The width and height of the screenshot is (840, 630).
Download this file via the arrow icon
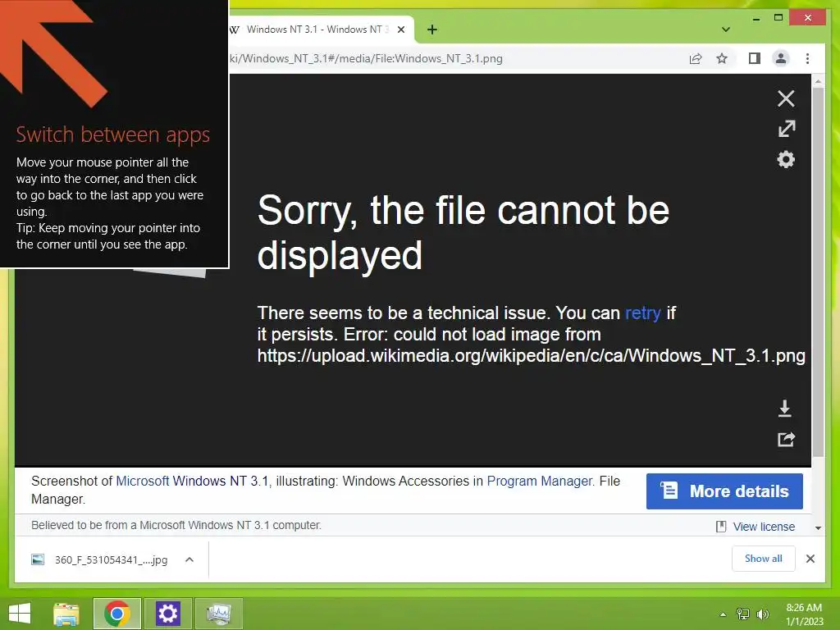pyautogui.click(x=785, y=409)
